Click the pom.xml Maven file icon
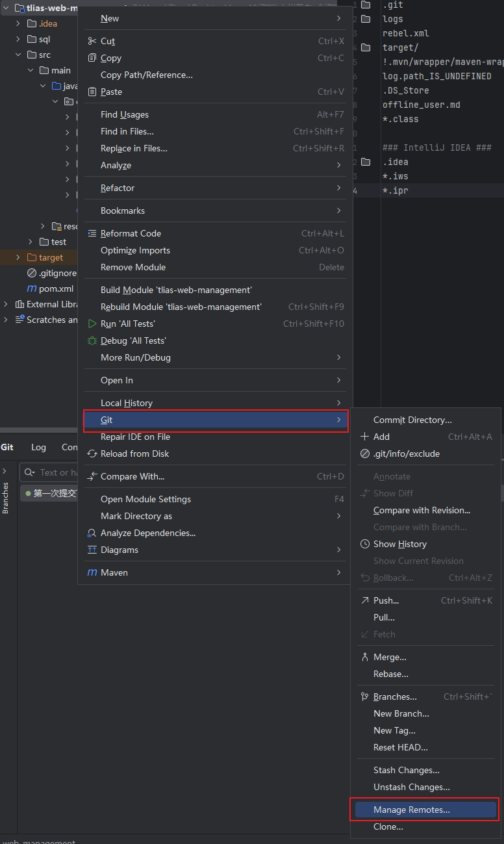504x844 pixels. [x=32, y=288]
